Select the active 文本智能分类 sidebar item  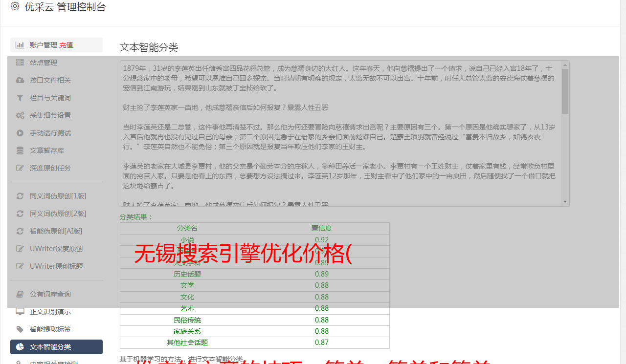pyautogui.click(x=56, y=347)
